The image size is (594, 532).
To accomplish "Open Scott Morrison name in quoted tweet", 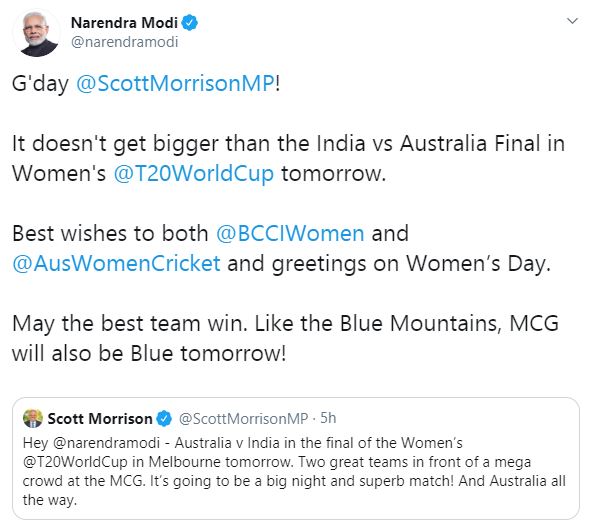I will (100, 419).
